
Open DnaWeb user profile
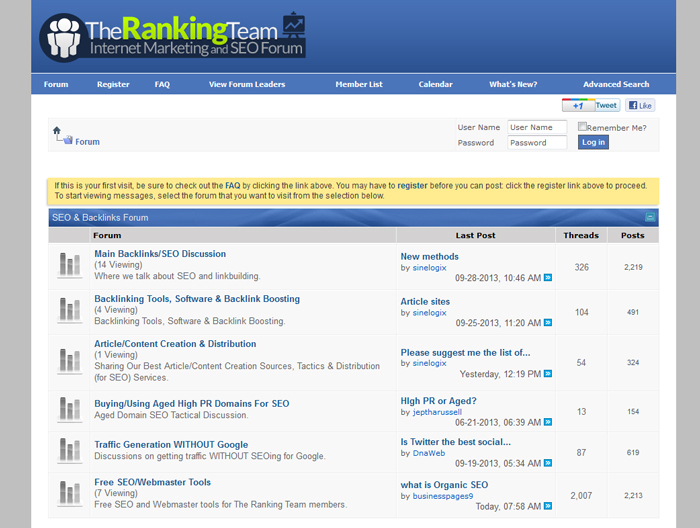[x=429, y=453]
